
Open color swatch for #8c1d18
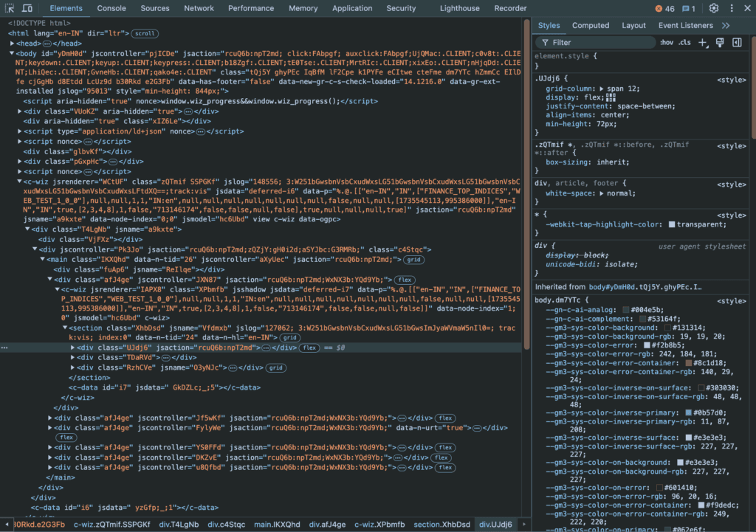(x=689, y=363)
